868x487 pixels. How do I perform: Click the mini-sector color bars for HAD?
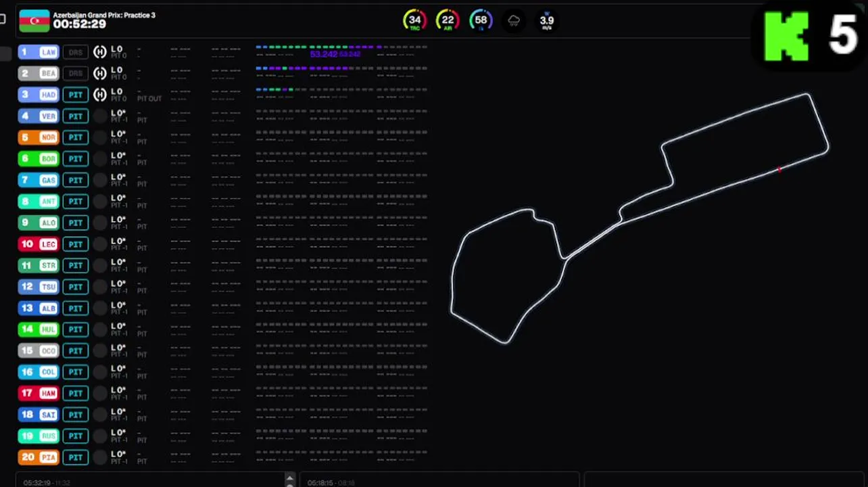[341, 89]
